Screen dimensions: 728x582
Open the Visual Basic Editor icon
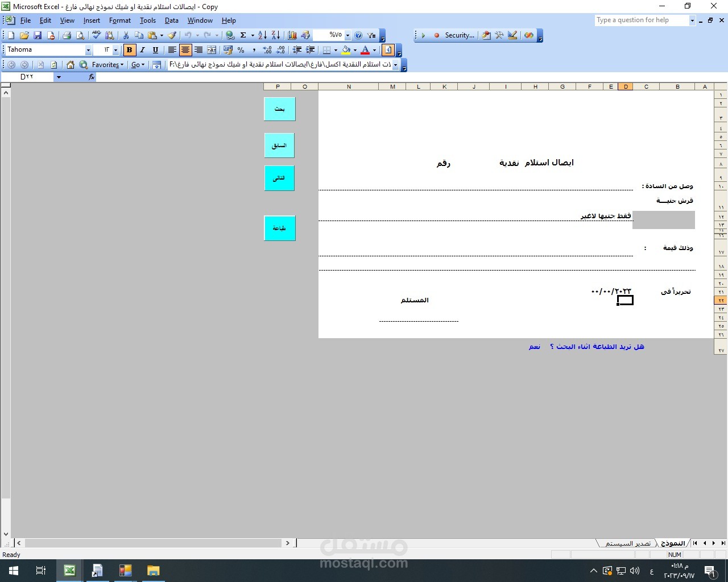click(x=486, y=35)
